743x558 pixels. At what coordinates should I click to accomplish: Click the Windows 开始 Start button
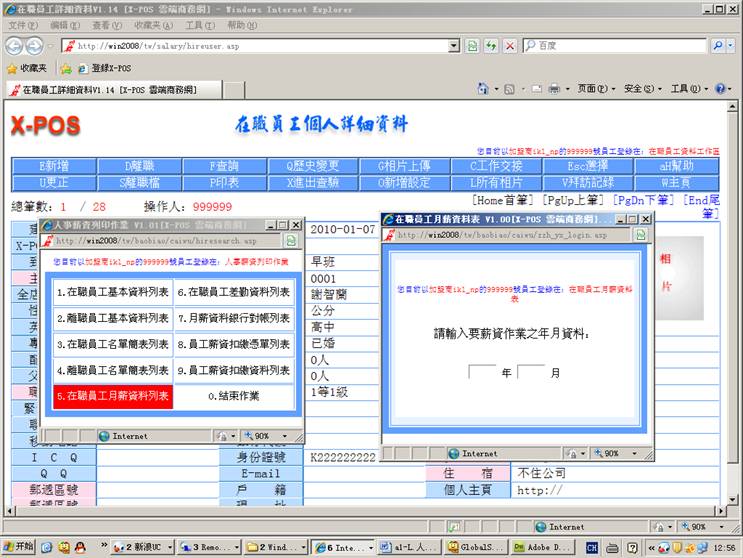point(18,547)
